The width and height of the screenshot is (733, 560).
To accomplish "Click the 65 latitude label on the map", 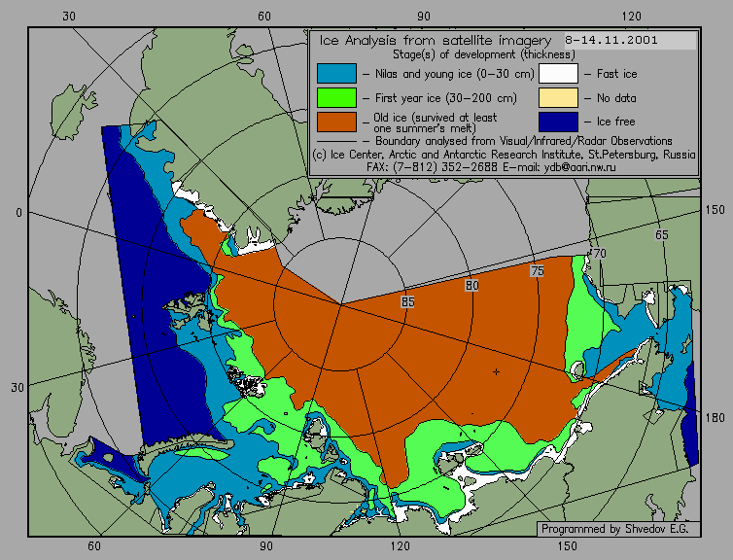I will [x=661, y=235].
